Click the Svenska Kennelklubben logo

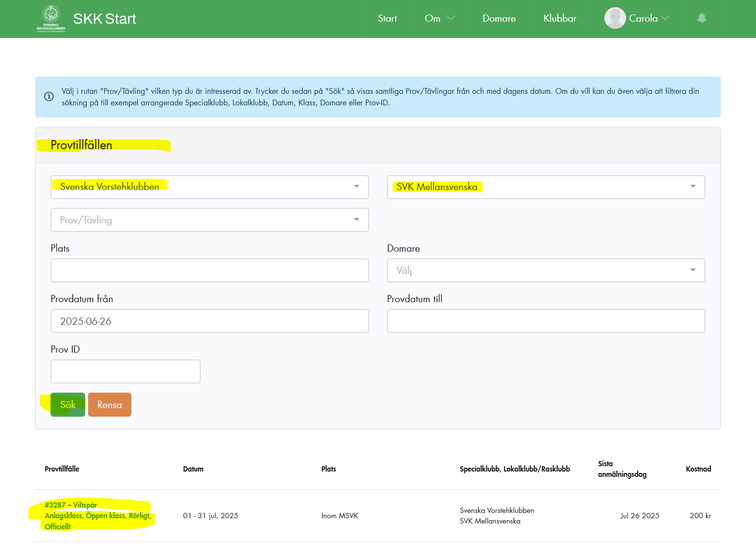pos(51,19)
